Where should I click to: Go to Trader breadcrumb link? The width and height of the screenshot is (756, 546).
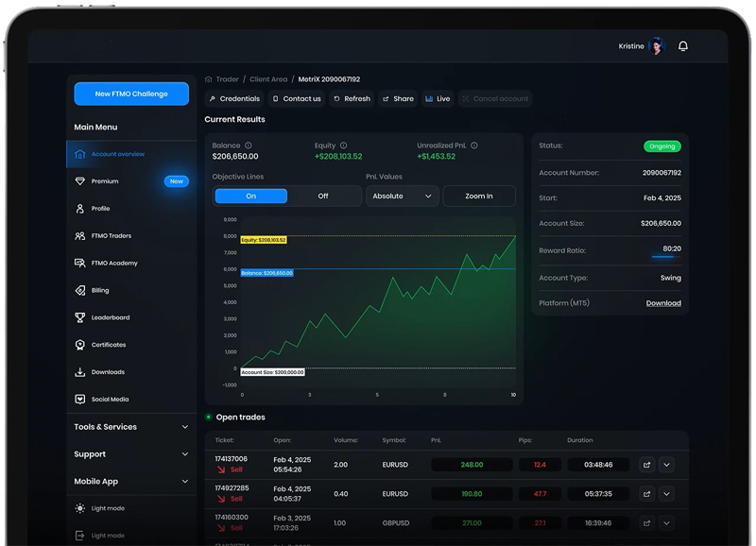[x=227, y=79]
